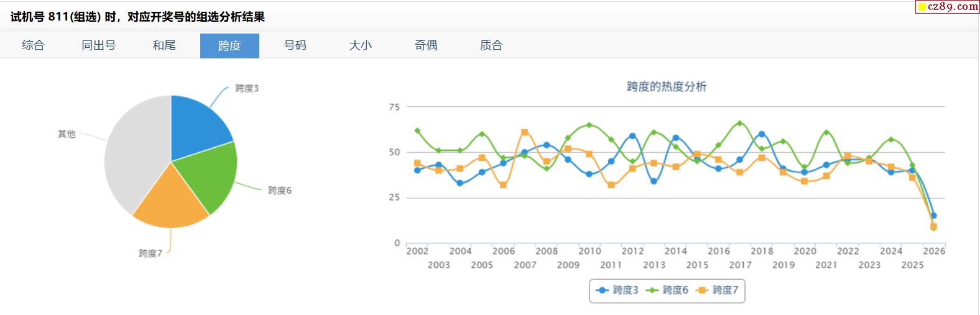Open the 质合 tab

(x=491, y=45)
